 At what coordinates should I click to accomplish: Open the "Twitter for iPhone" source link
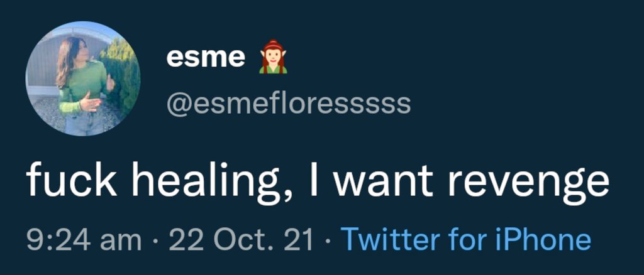(x=465, y=239)
